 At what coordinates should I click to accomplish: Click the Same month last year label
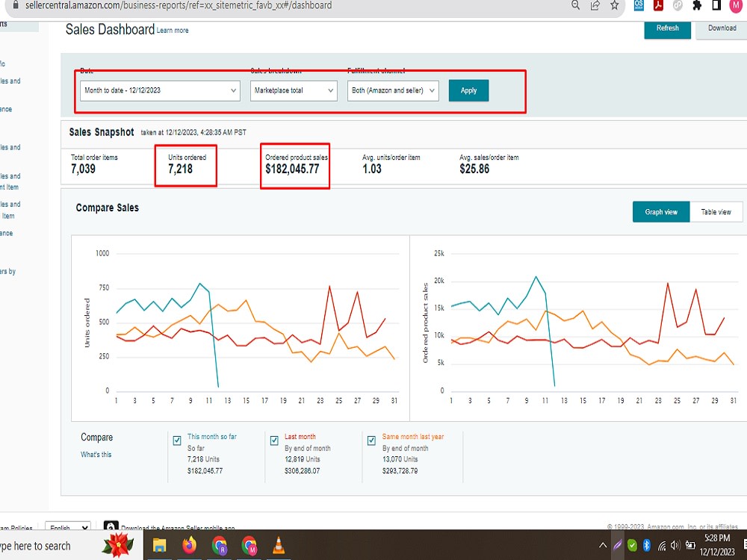(412, 437)
